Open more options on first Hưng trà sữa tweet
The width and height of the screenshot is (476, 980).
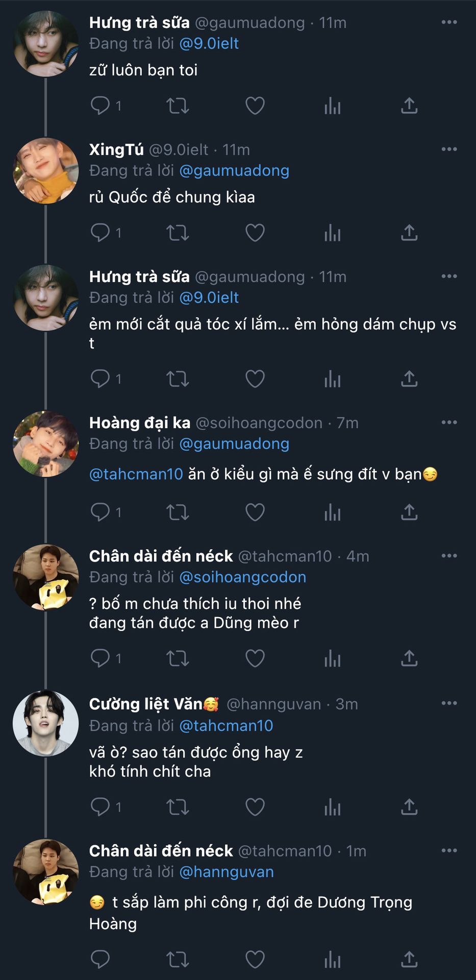[449, 22]
